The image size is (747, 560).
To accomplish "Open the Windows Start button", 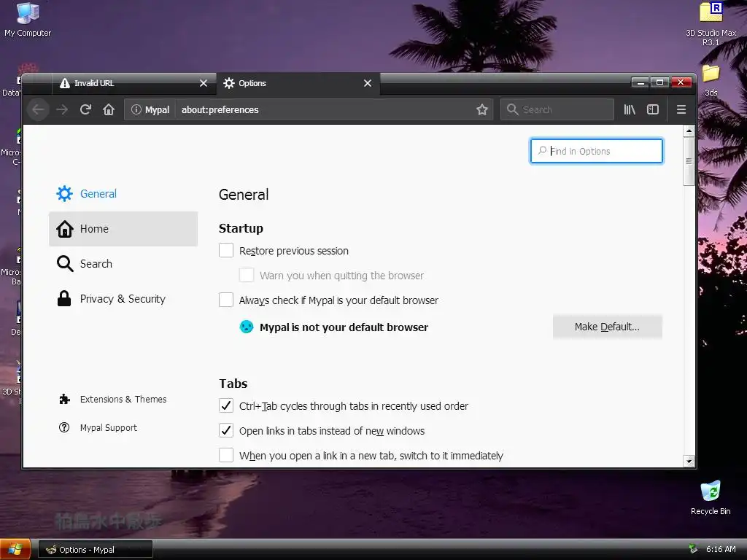I will pos(15,550).
